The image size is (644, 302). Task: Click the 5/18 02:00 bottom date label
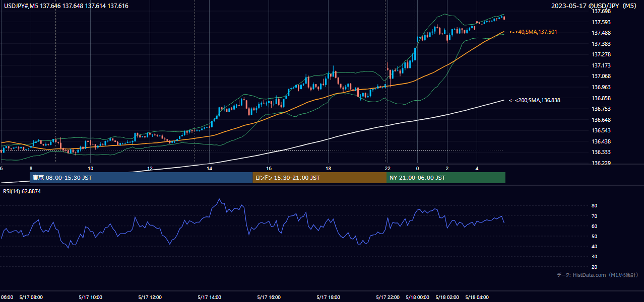447,297
